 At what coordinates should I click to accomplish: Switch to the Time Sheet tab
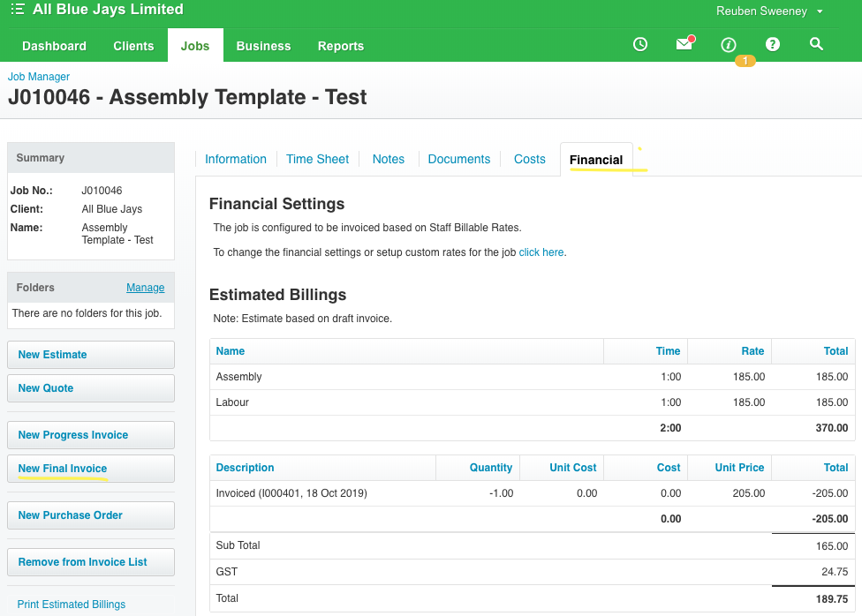tap(317, 160)
